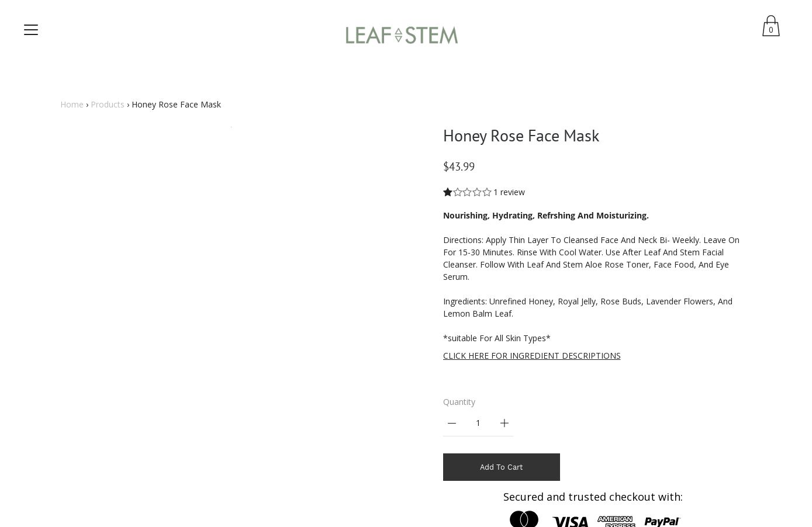Select the third rating star

pos(467,192)
